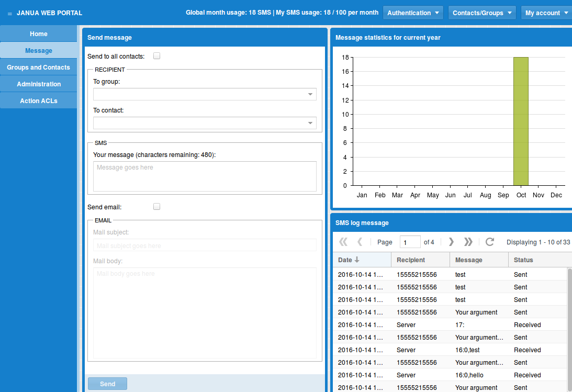The height and width of the screenshot is (392, 572).
Task: Expand the My account menu
Action: click(546, 13)
